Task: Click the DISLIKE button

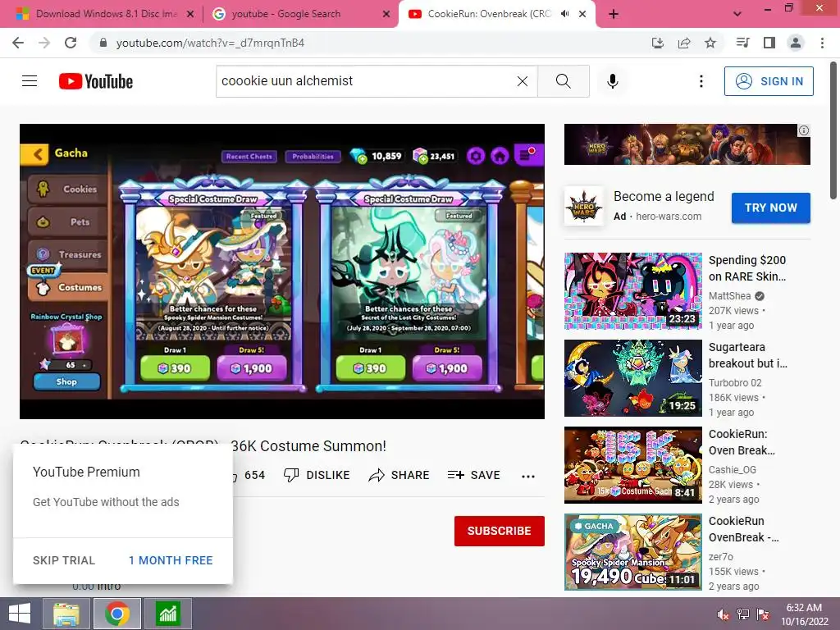Action: [317, 475]
